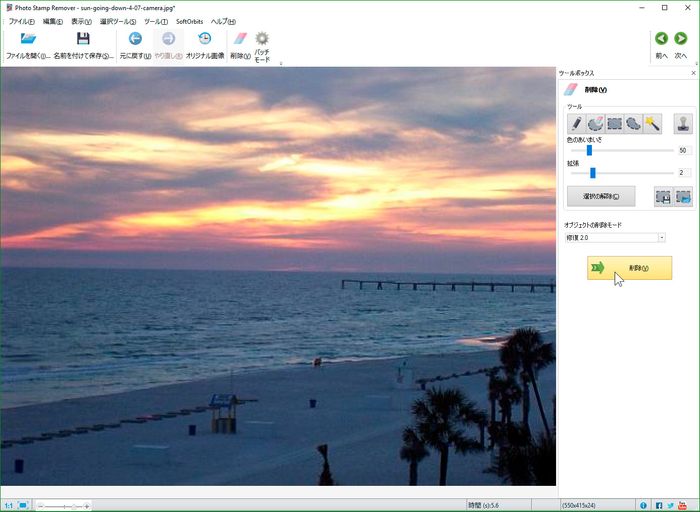Viewport: 700px width, 512px height.
Task: Open the SoftOrbits menu
Action: (x=189, y=21)
